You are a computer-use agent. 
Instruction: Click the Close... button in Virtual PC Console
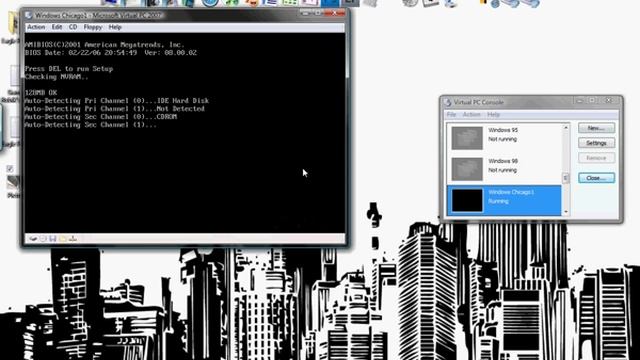[596, 178]
